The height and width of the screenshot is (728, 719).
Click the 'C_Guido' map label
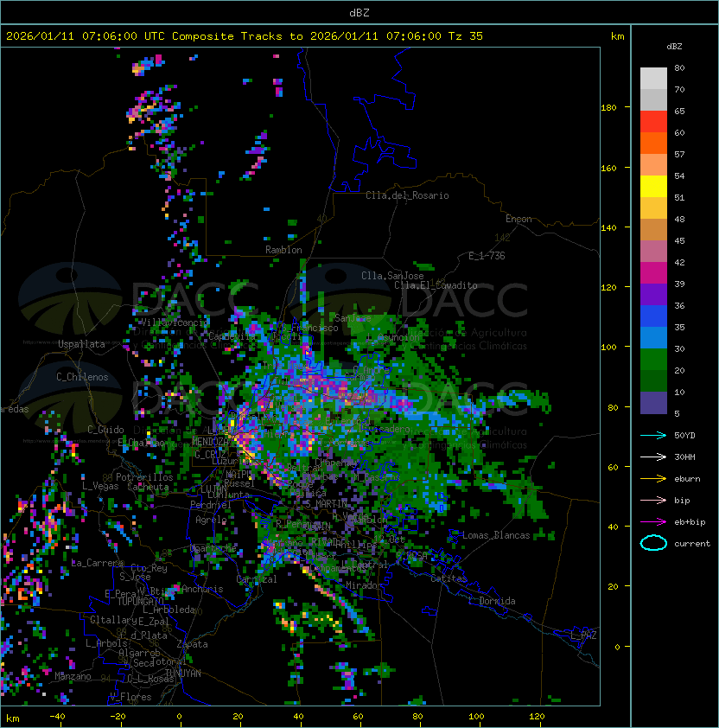(105, 430)
